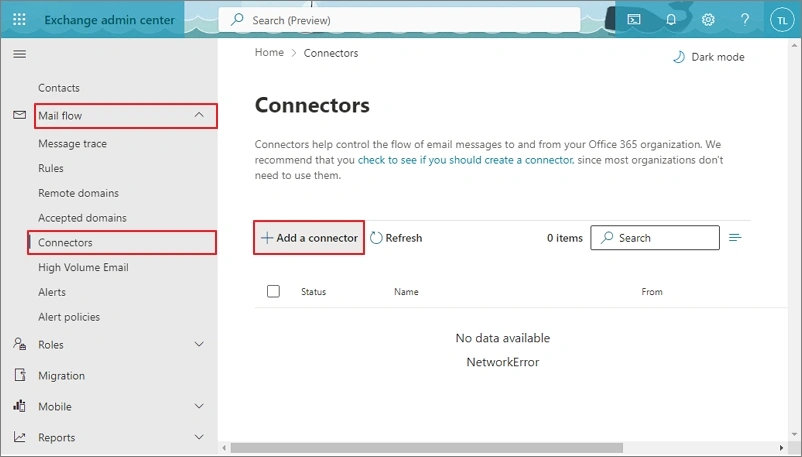This screenshot has height=457, width=802.
Task: Click the Mail flow envelope icon
Action: (19, 115)
